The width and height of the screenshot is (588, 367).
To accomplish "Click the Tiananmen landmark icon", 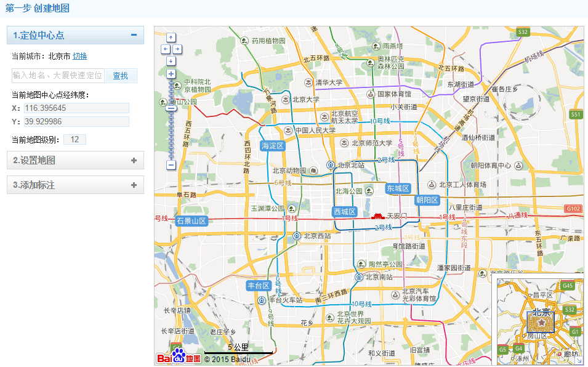I will (378, 216).
